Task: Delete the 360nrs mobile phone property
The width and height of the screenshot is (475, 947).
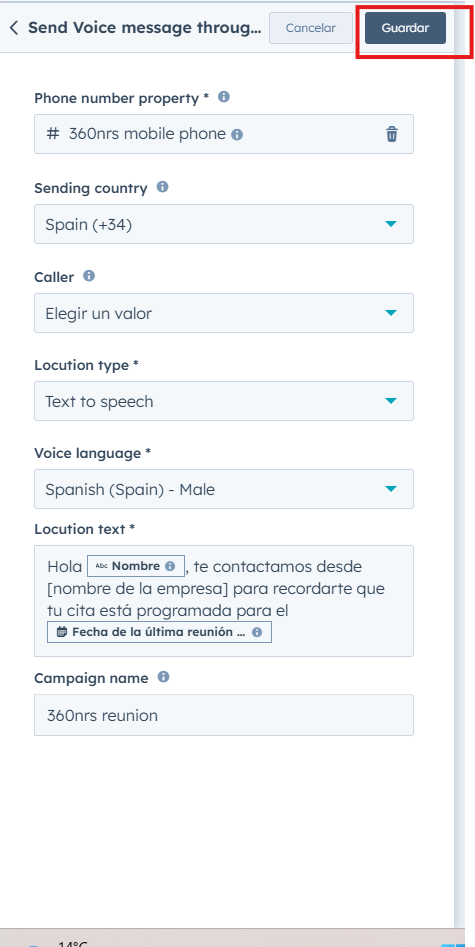Action: [x=392, y=134]
